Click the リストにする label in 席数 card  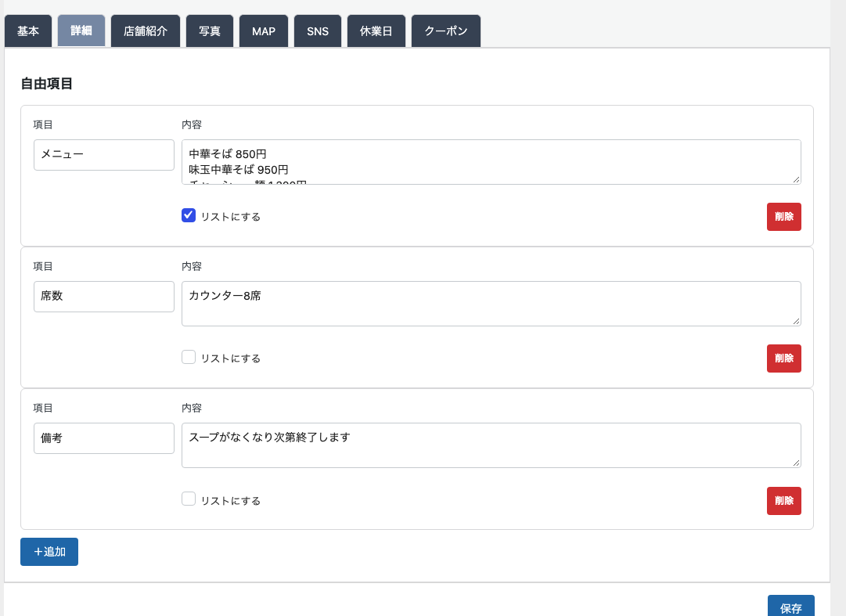tap(230, 358)
